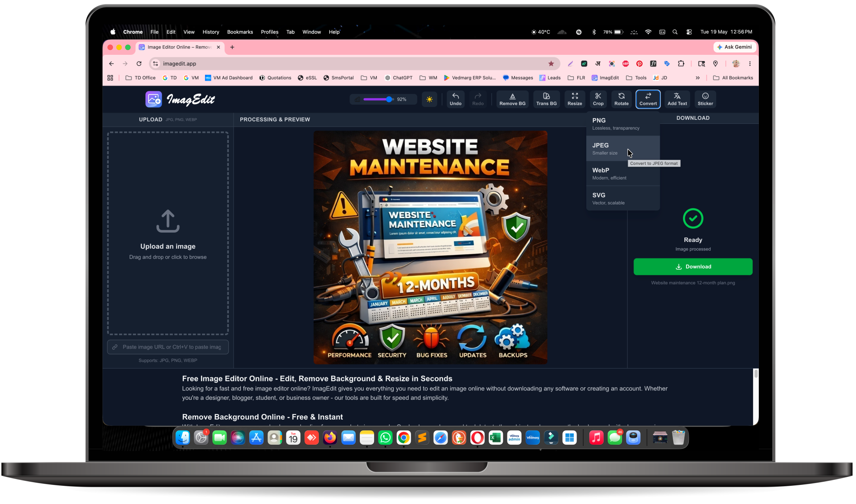856x504 pixels.
Task: Click the ImagEdit logo
Action: tap(180, 99)
